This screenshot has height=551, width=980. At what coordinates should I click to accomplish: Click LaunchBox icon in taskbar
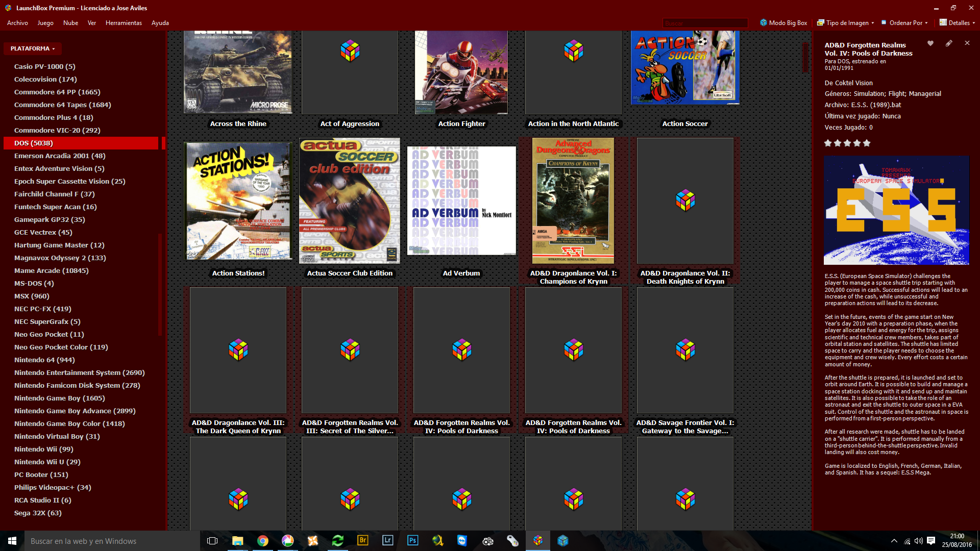(x=537, y=541)
